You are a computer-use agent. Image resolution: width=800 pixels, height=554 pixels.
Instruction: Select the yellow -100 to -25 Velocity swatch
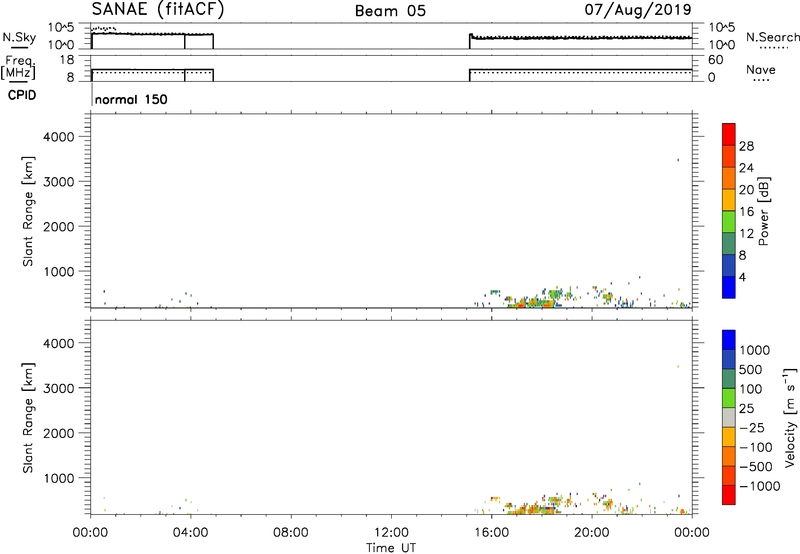[x=729, y=437]
